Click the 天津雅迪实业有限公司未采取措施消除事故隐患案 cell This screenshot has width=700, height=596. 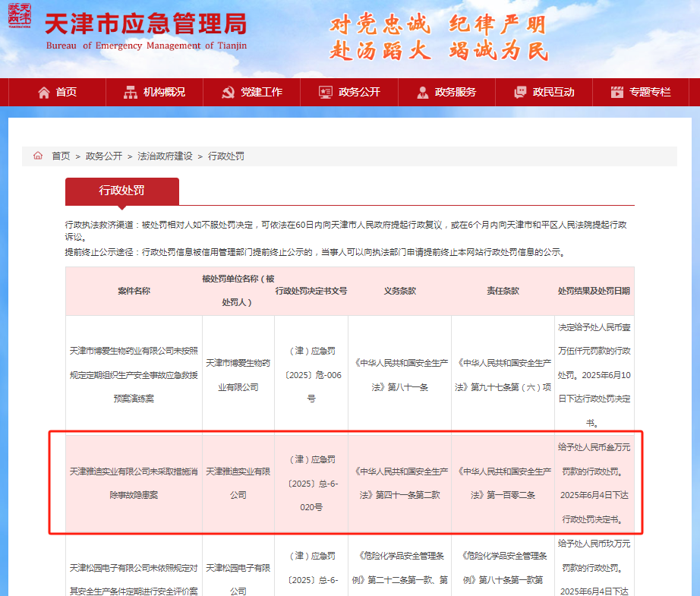[134, 483]
